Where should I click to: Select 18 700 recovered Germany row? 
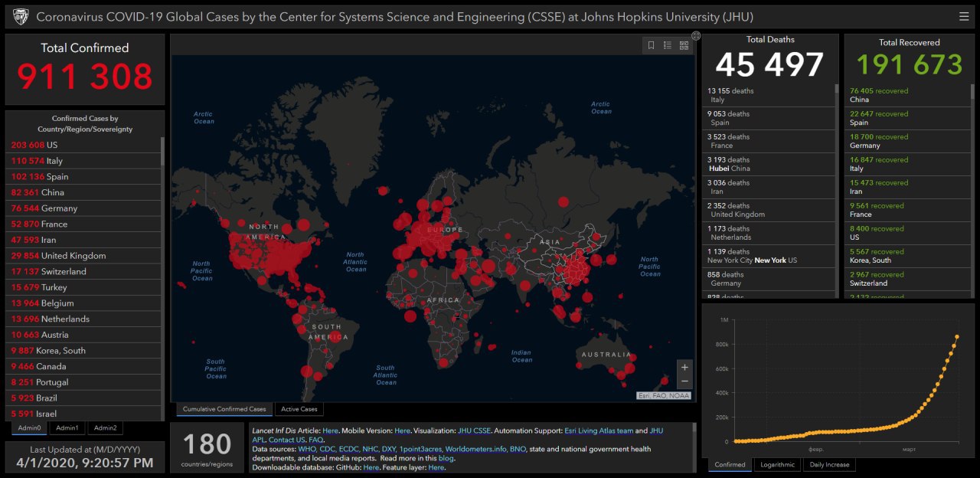906,141
